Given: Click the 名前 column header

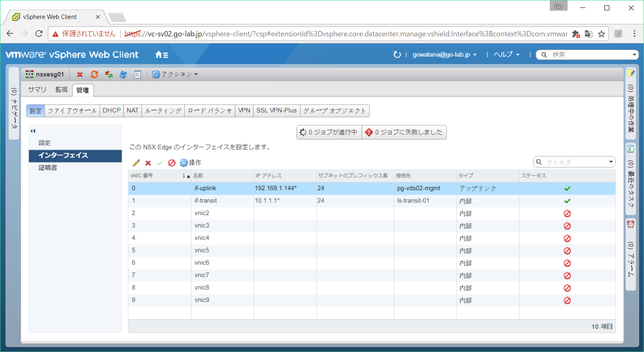Looking at the screenshot, I should pos(222,176).
